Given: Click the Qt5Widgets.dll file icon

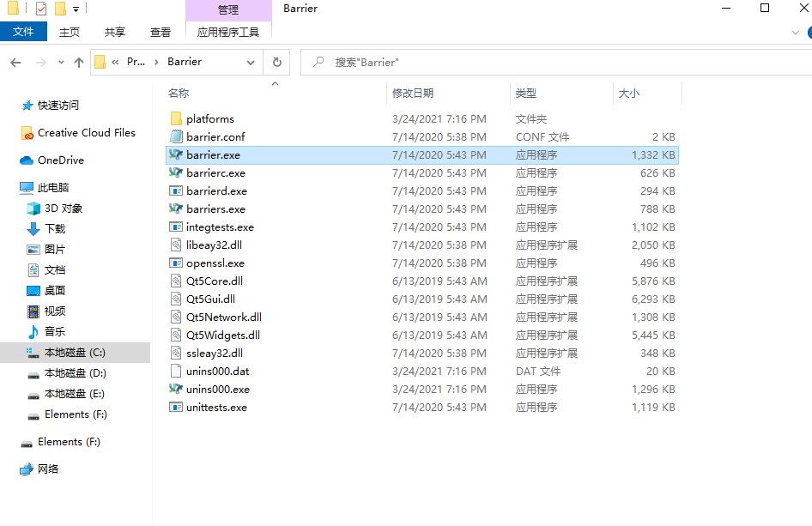Looking at the screenshot, I should 176,335.
